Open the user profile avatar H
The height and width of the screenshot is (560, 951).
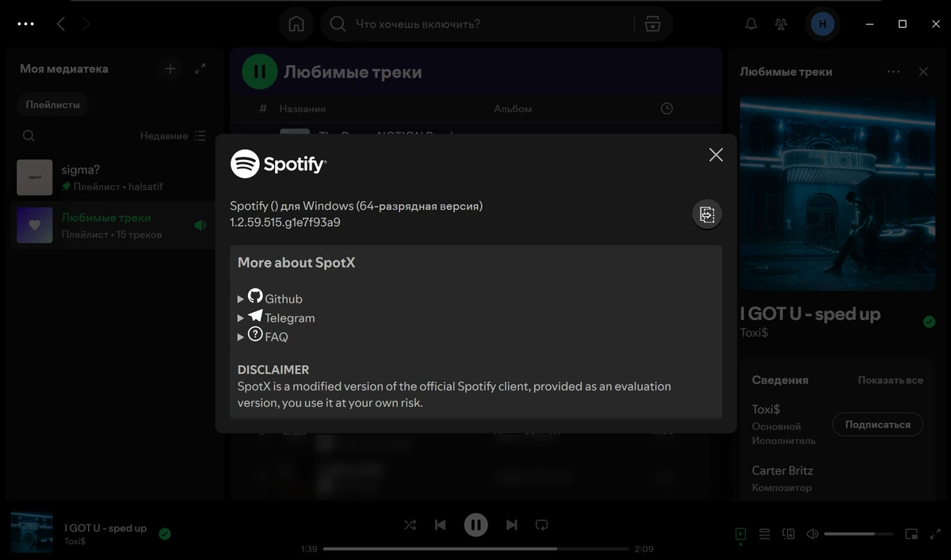tap(823, 24)
